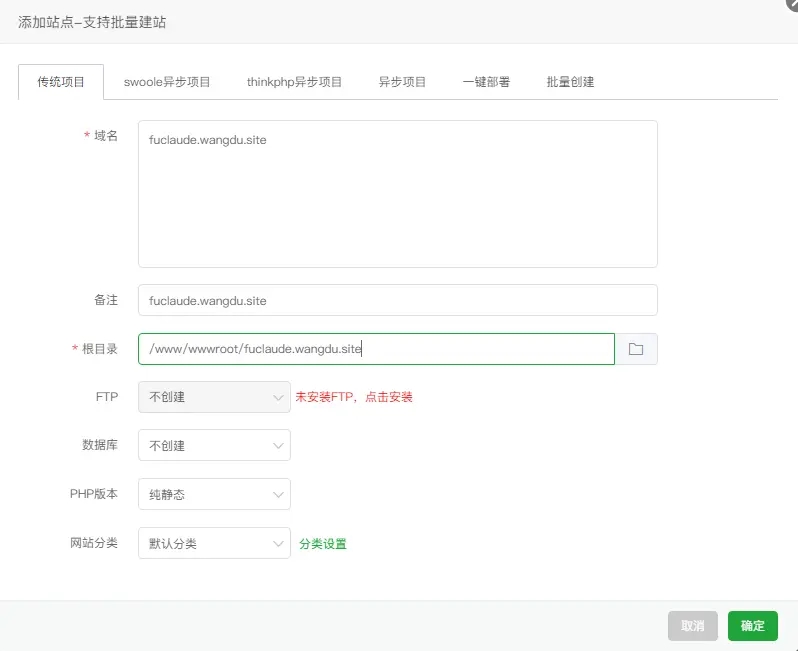This screenshot has width=798, height=651.
Task: Focus the 域名 multi-line text area
Action: coord(397,194)
